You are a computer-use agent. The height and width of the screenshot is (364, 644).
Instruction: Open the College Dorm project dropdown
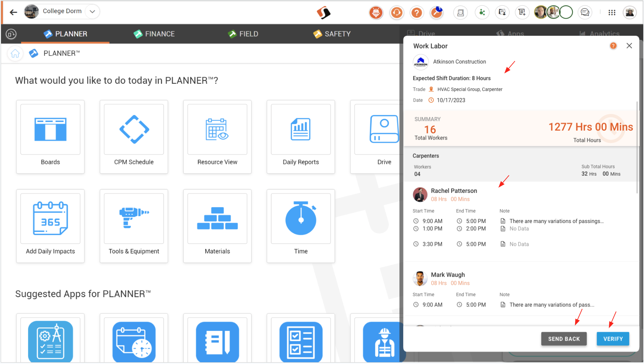[92, 11]
